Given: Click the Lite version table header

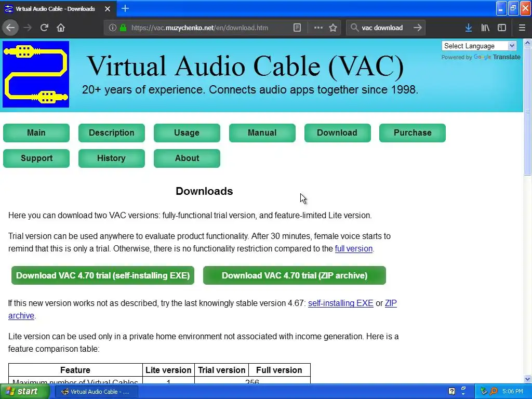Looking at the screenshot, I should tap(168, 370).
